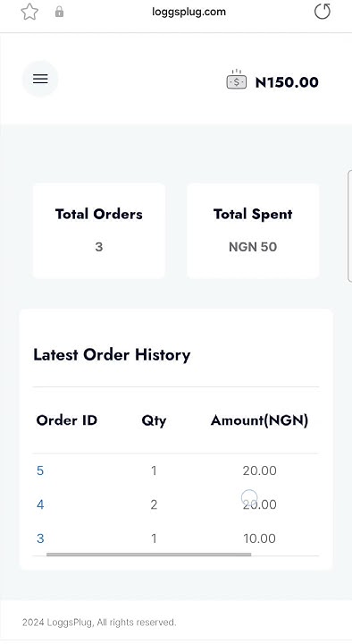Screen dimensions: 352x644
Task: Click the Amount(NGN) column header
Action: [x=259, y=420]
